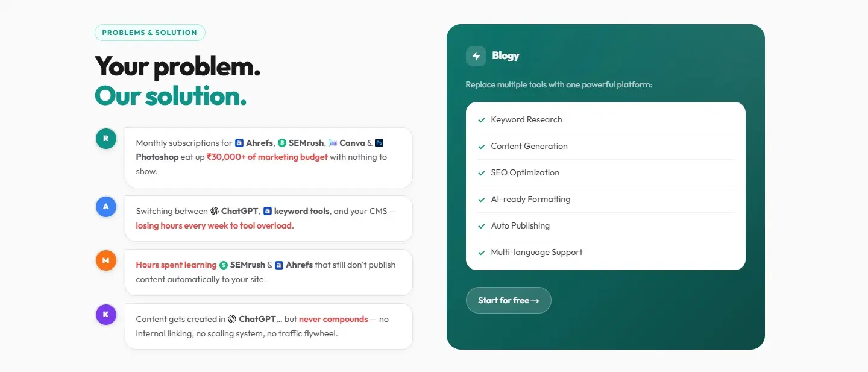
Task: Click the checkmark beside Multi-language Support
Action: click(x=482, y=253)
